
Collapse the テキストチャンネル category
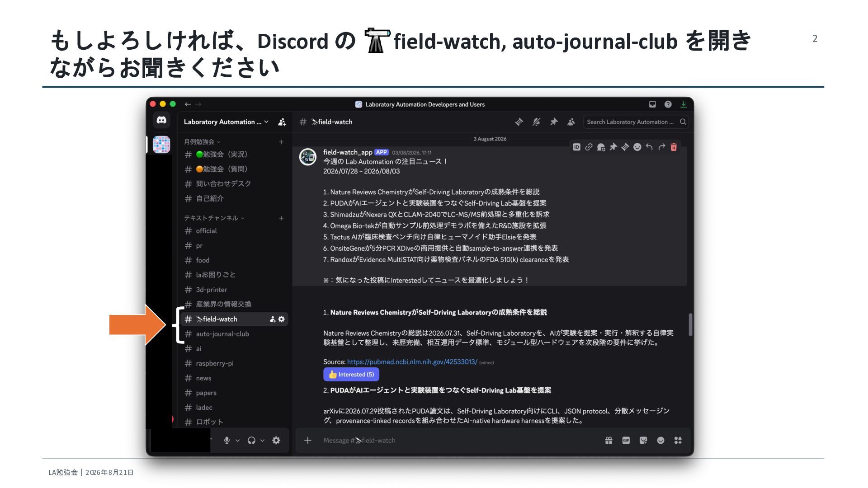(x=214, y=218)
